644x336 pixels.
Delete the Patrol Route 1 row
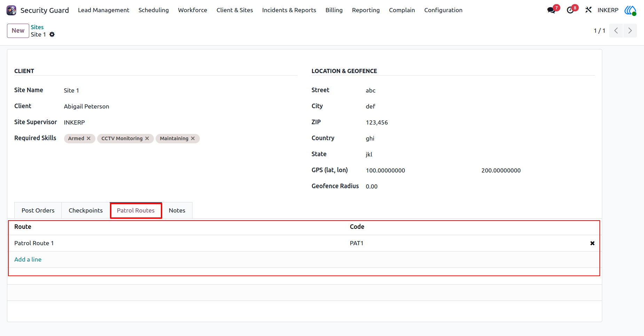pyautogui.click(x=592, y=243)
